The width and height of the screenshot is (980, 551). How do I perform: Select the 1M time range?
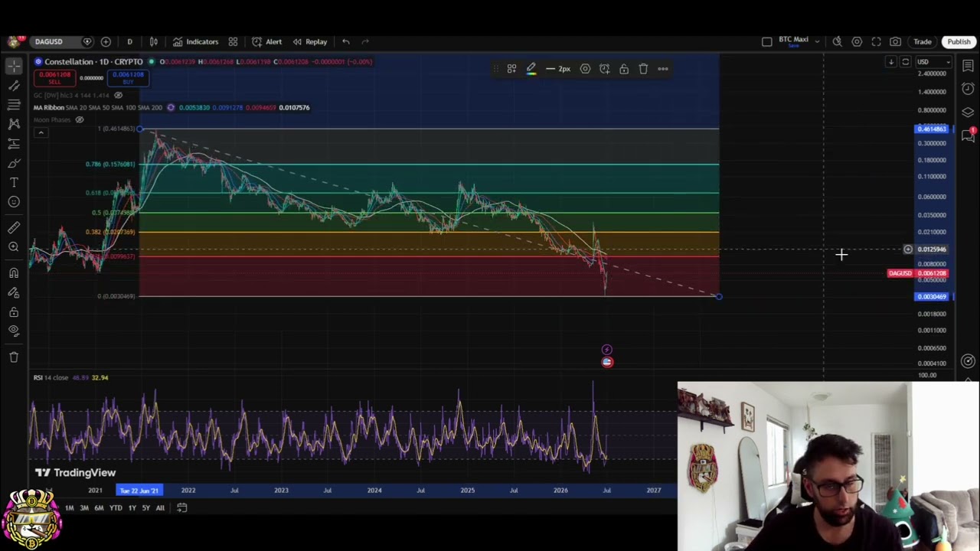[69, 507]
